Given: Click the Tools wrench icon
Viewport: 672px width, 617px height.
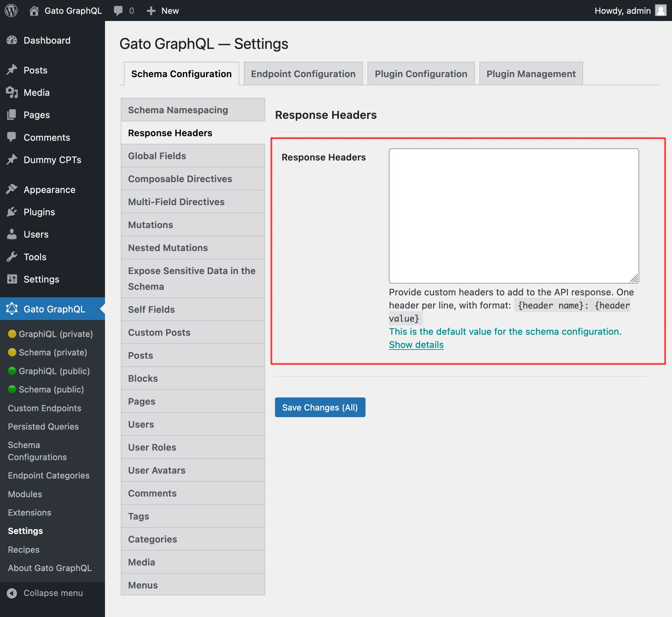Looking at the screenshot, I should 12,257.
